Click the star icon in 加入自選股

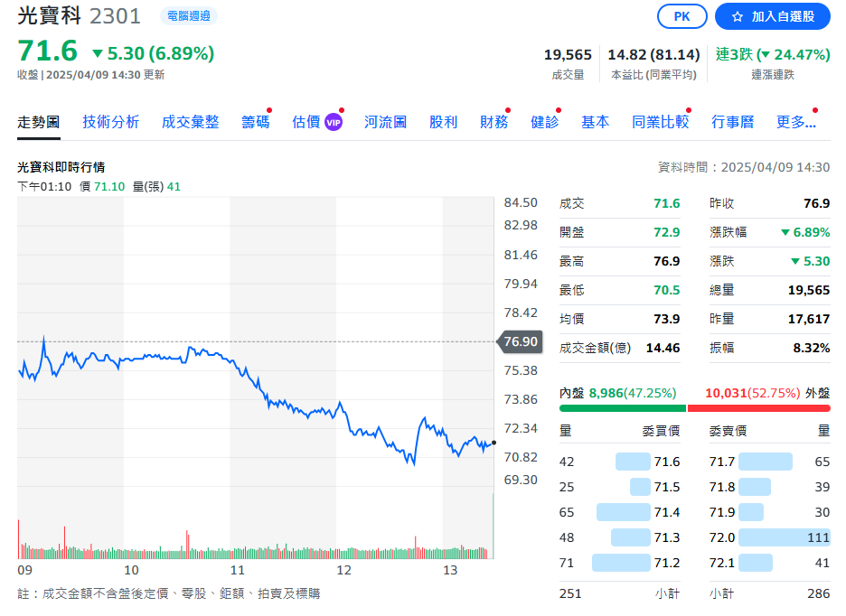tap(737, 17)
